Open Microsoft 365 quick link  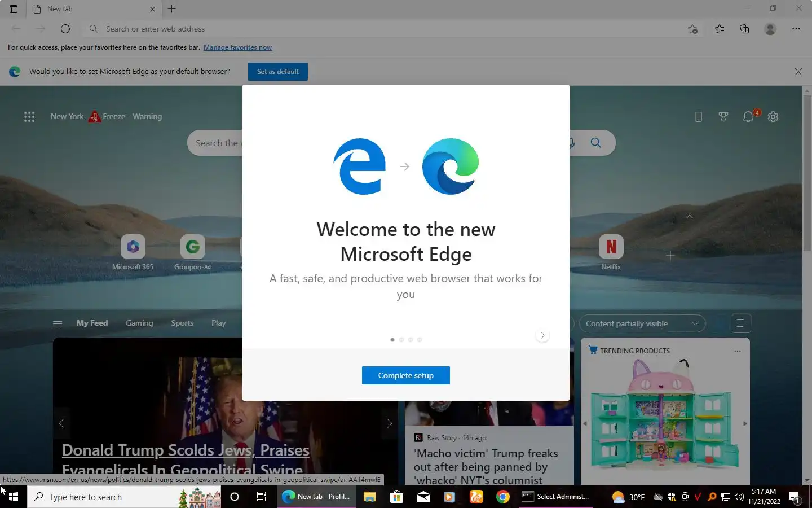click(x=133, y=252)
